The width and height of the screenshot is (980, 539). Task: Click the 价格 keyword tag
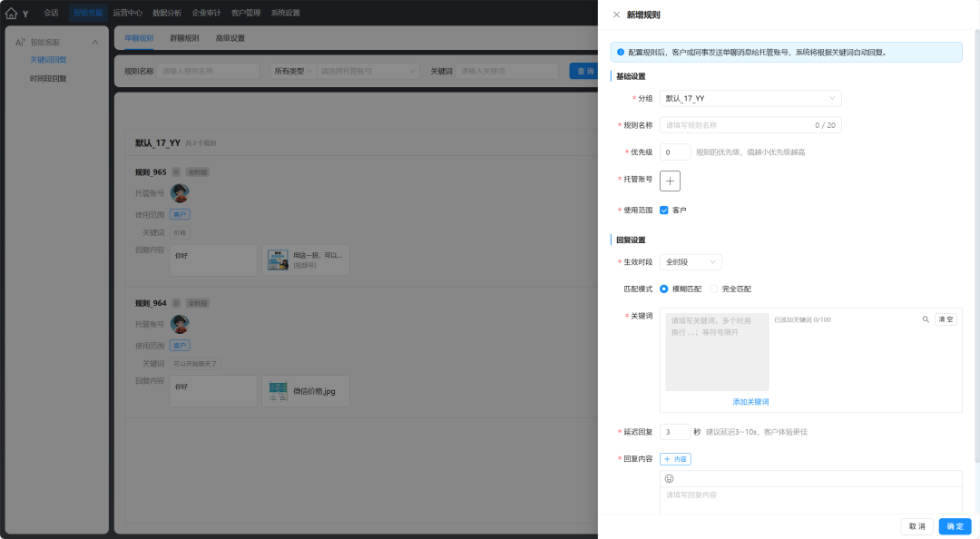click(180, 232)
